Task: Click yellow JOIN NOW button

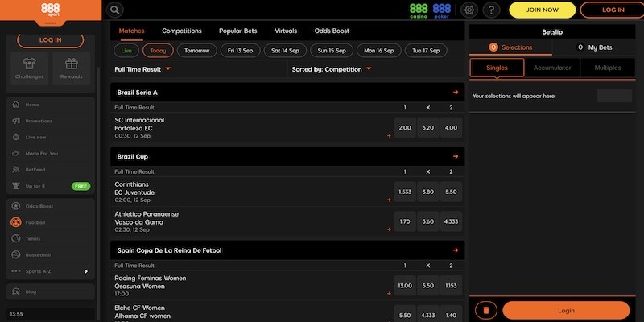Action: point(542,10)
